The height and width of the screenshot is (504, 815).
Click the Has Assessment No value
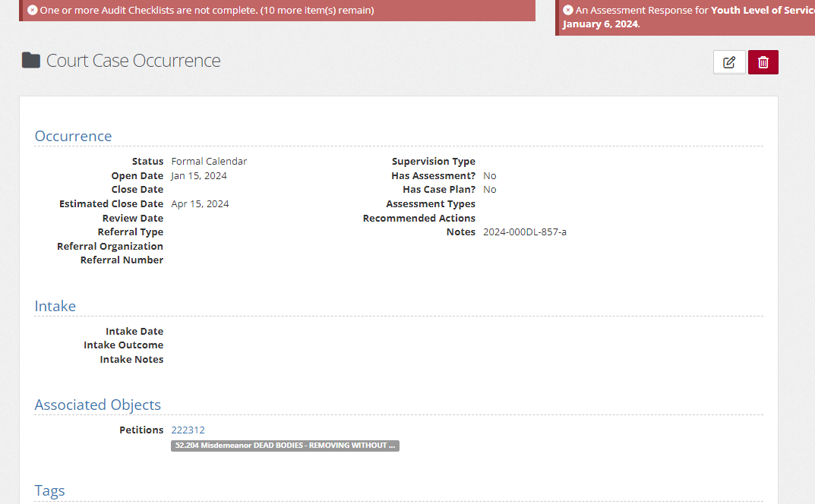click(x=490, y=175)
